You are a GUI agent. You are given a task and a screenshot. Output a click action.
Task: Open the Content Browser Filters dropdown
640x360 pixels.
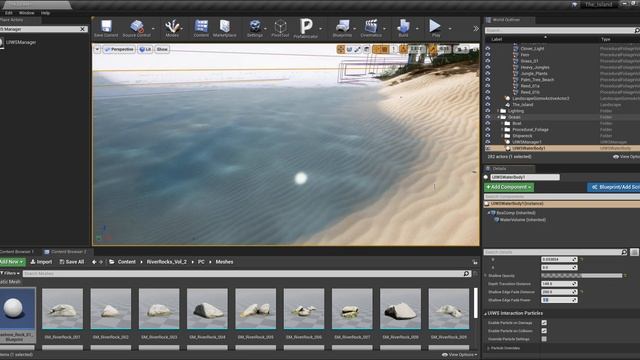click(10, 273)
